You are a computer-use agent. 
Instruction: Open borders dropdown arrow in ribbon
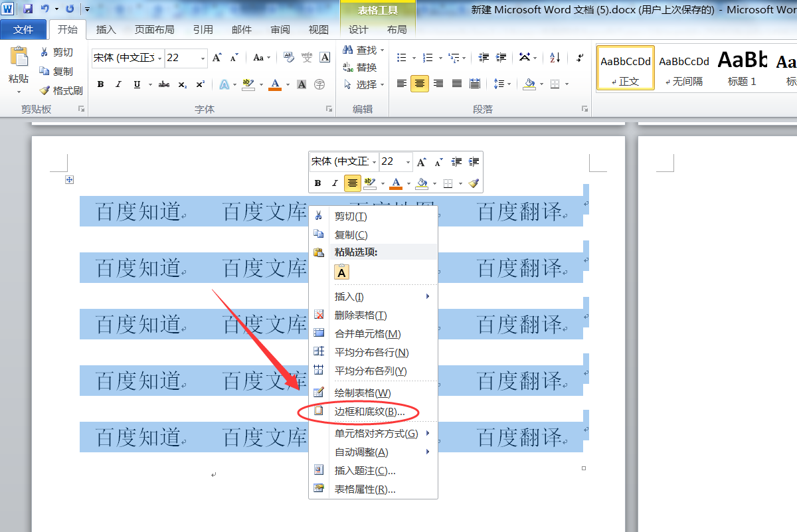point(566,84)
